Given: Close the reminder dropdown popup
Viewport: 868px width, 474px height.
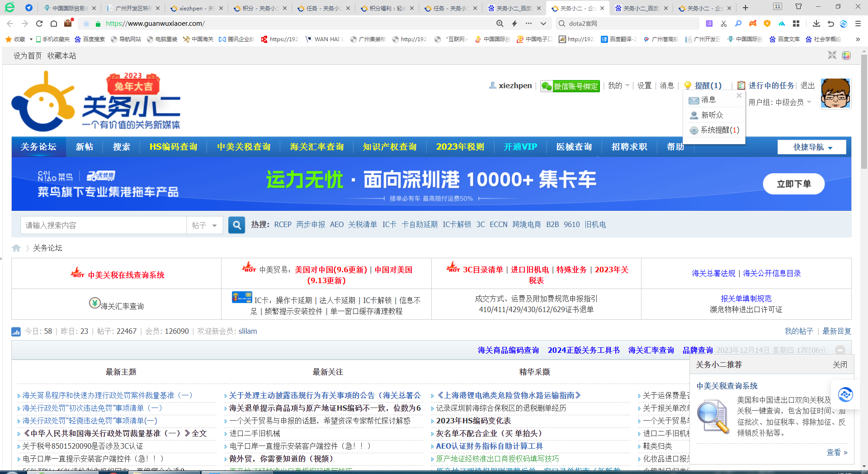Looking at the screenshot, I should (x=739, y=95).
